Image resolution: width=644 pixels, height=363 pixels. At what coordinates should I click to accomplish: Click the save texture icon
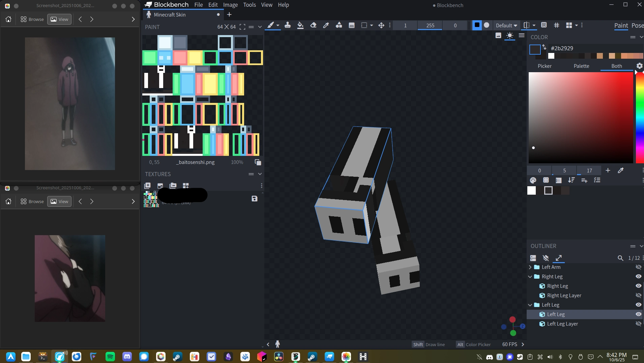click(255, 199)
